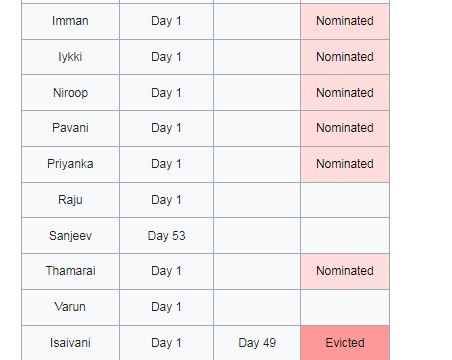The height and width of the screenshot is (360, 452).
Task: Click the Day 53 entry cell
Action: click(166, 236)
